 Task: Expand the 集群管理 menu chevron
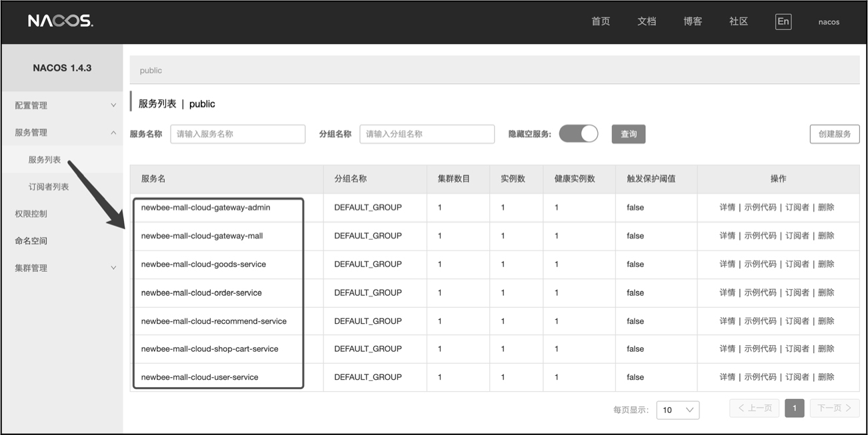[x=113, y=268]
